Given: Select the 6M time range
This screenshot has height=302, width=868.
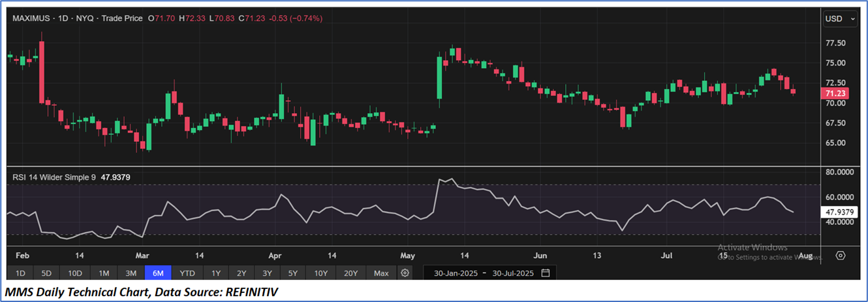Looking at the screenshot, I should click(158, 273).
